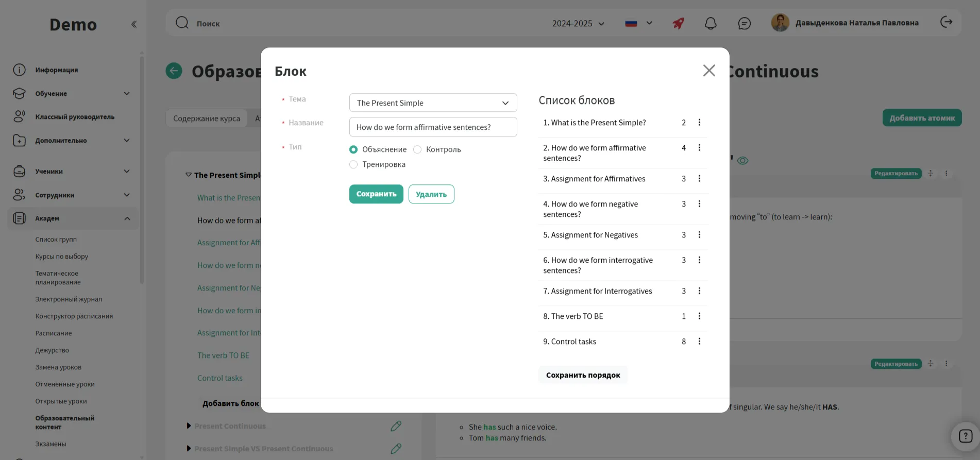Open 'Информация' in the sidebar

tap(57, 70)
